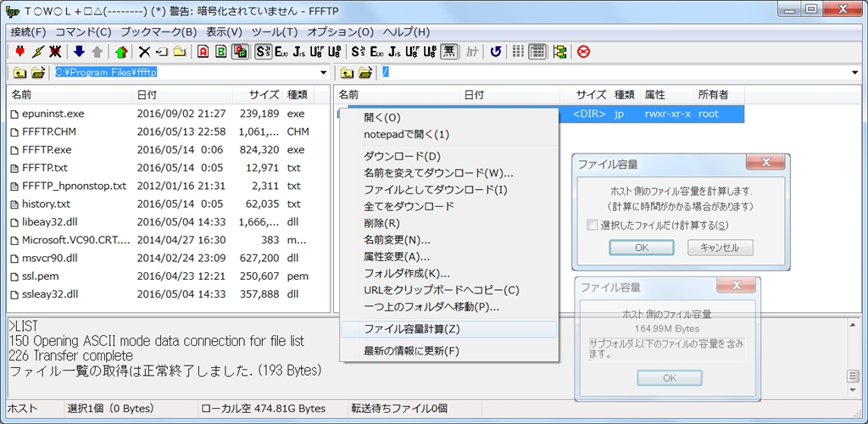Viewport: 868px width, 424px height.
Task: Select JIS in the second kanji code group
Action: pyautogui.click(x=395, y=52)
